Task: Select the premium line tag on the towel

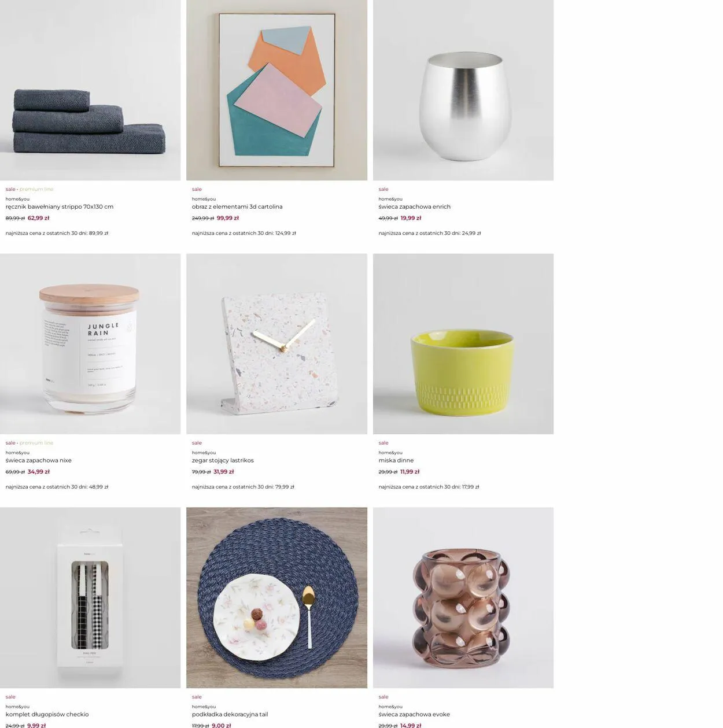Action: point(36,189)
